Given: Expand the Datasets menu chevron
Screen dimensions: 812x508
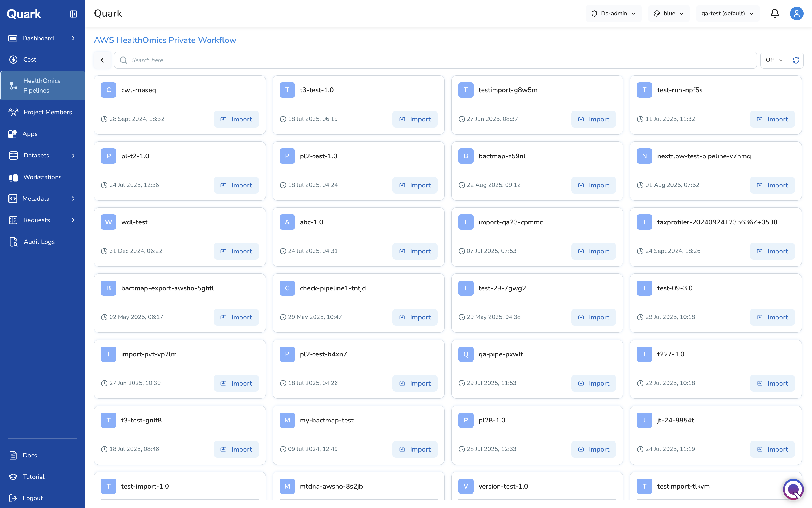Looking at the screenshot, I should tap(73, 156).
